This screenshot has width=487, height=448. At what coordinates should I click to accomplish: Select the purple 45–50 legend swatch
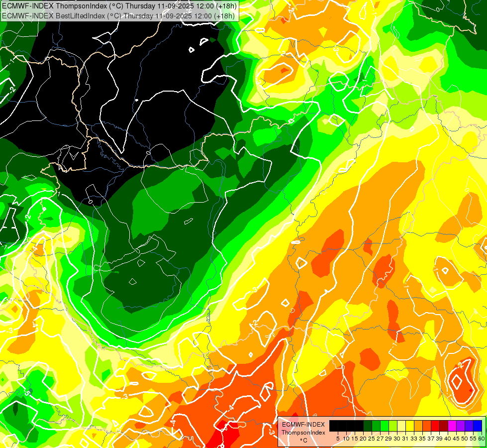coord(461,426)
